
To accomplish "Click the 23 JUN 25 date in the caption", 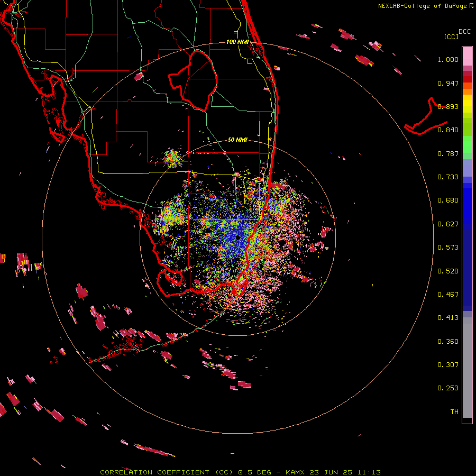I will (331, 472).
